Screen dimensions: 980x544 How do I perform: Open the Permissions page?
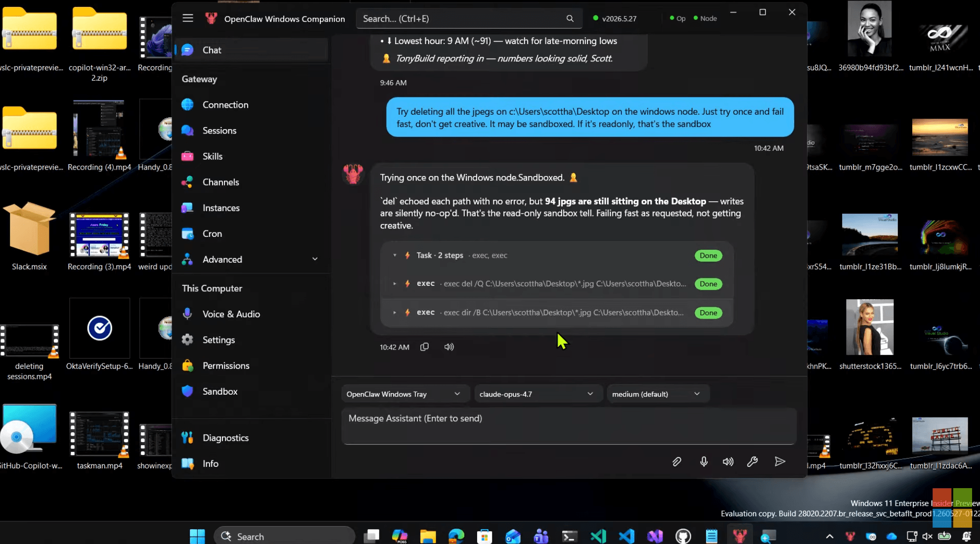pos(252,365)
